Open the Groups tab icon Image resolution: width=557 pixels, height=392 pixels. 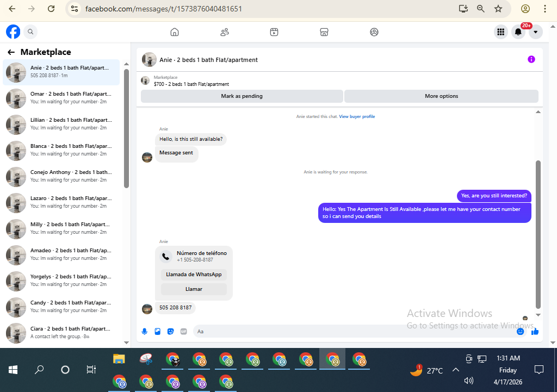pyautogui.click(x=374, y=32)
